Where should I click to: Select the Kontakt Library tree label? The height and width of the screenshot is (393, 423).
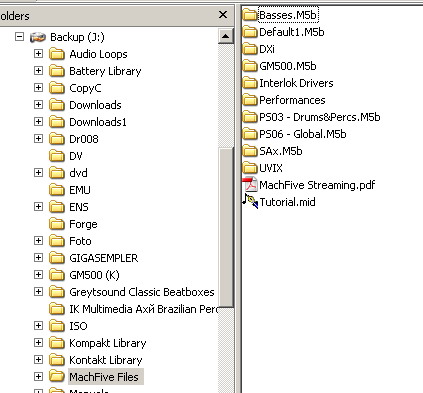(106, 360)
